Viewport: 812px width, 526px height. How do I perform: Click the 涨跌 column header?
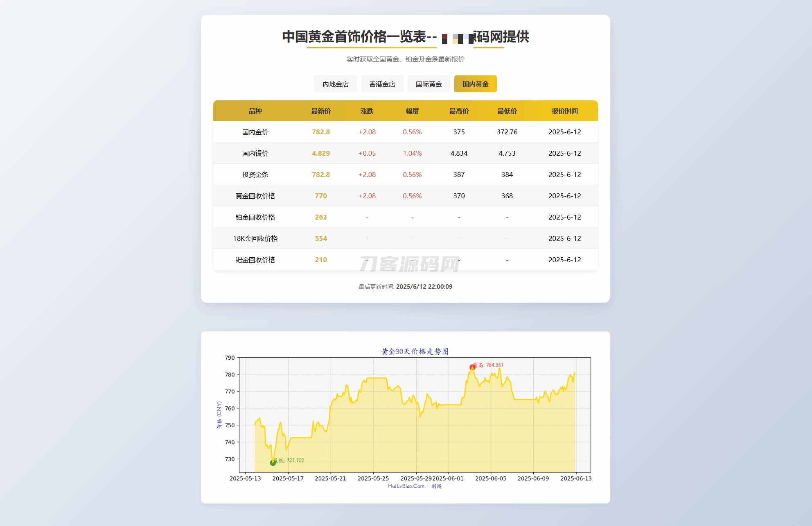(x=367, y=111)
